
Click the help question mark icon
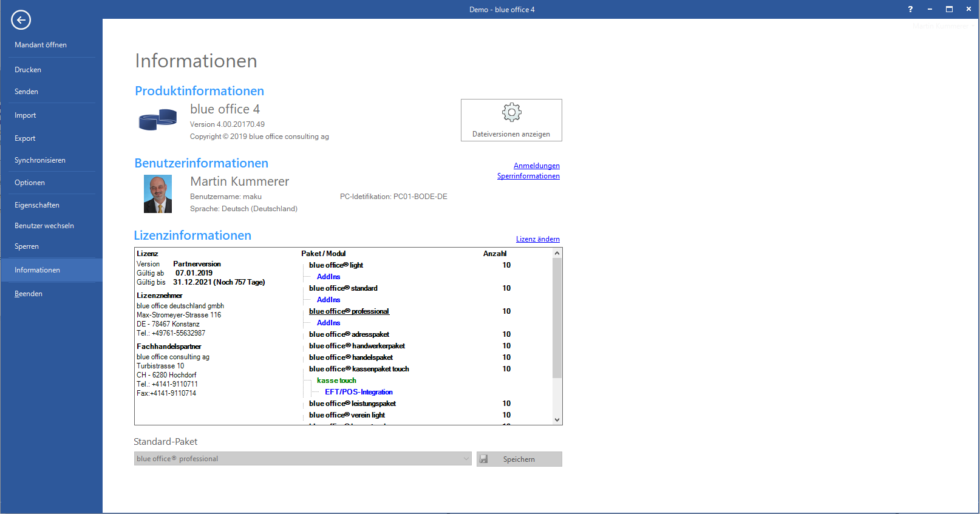point(910,9)
